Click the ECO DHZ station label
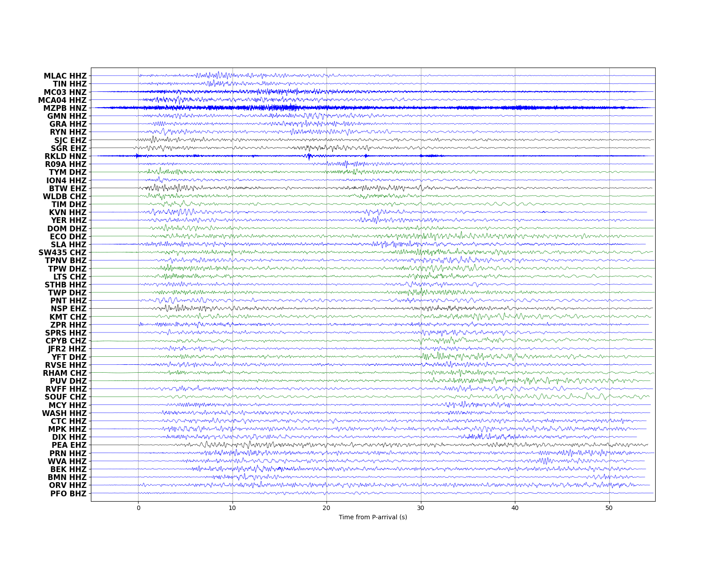 pyautogui.click(x=68, y=237)
